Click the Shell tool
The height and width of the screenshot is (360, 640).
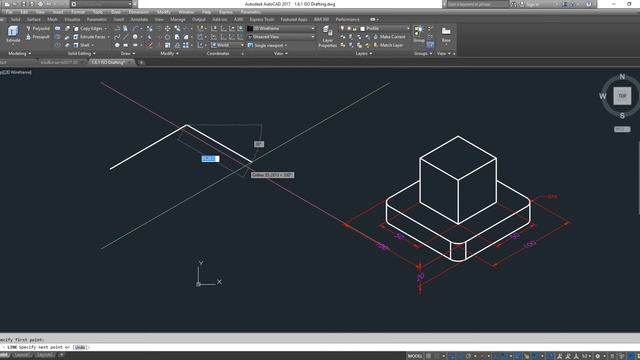point(82,45)
